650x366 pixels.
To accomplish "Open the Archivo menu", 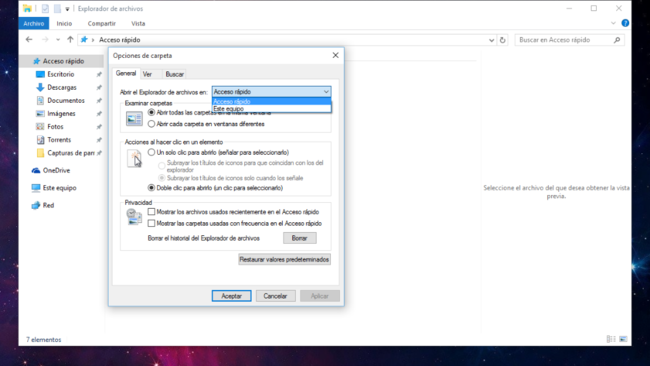I will 34,24.
